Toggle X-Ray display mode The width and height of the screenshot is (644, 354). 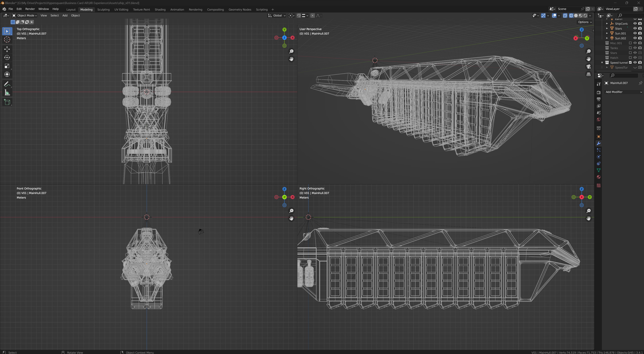[x=565, y=15]
